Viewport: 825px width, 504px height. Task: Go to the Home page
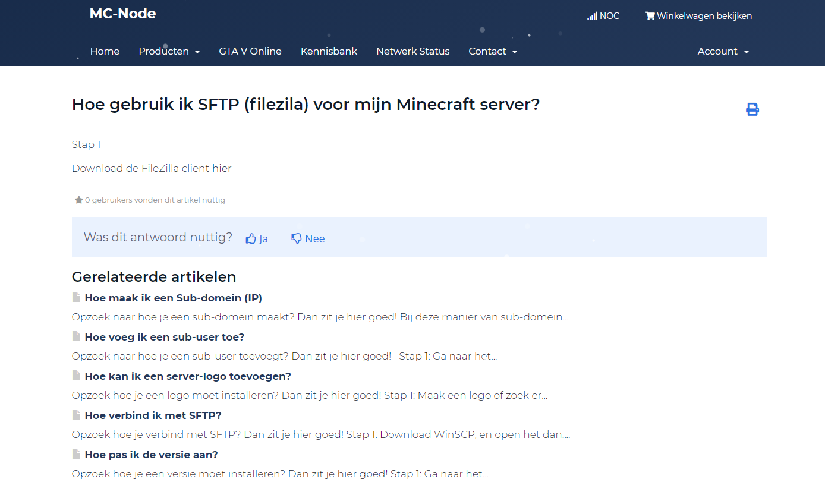coord(105,52)
